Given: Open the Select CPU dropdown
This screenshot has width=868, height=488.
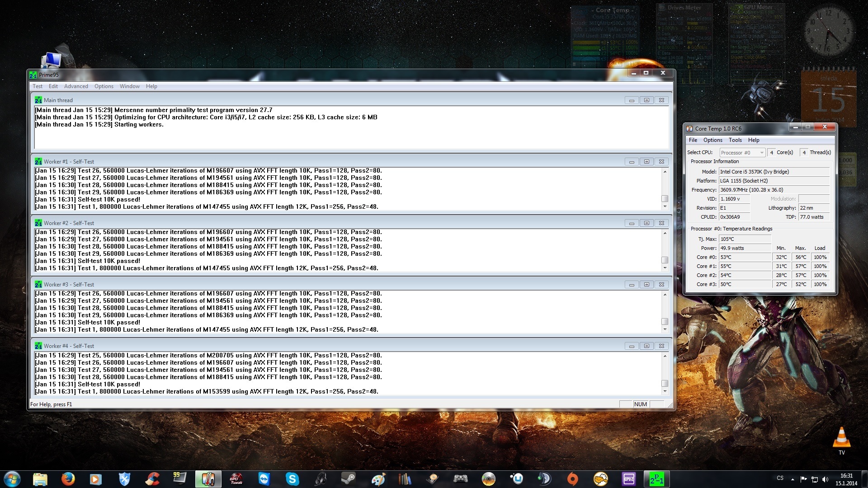Looking at the screenshot, I should [742, 153].
